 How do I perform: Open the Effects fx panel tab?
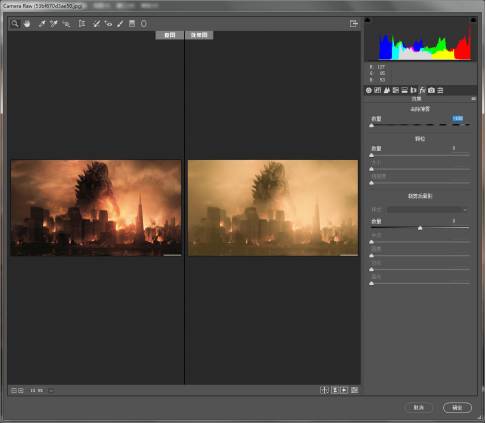(x=422, y=90)
